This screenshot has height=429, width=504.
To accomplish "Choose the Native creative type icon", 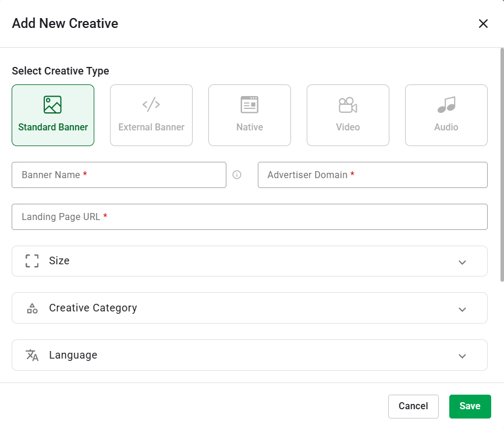I will pos(250,105).
